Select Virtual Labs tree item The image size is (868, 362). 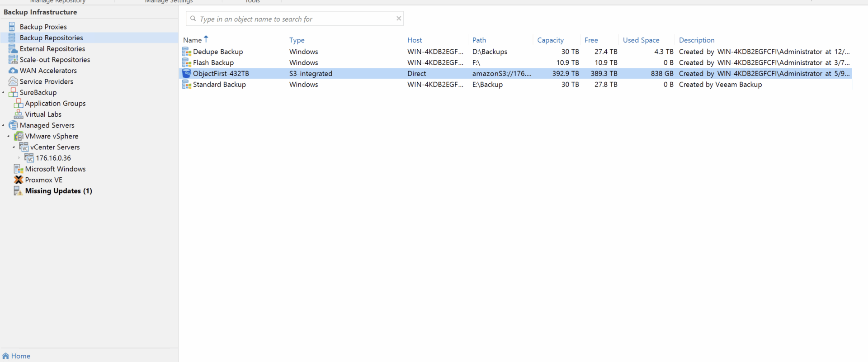43,114
